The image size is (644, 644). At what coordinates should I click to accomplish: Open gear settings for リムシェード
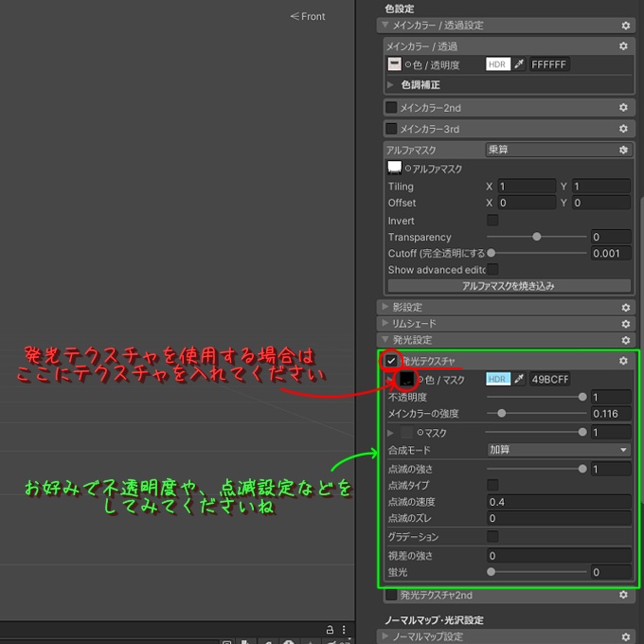coord(625,324)
